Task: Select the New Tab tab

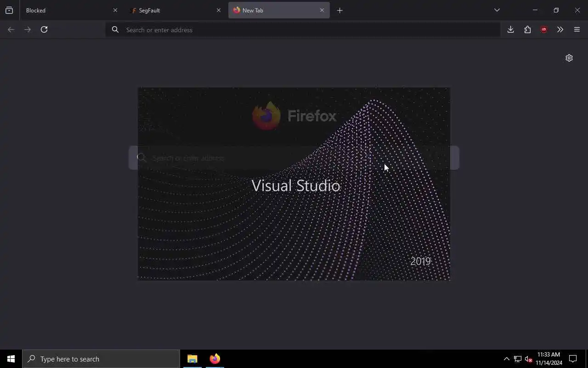Action: 279,10
